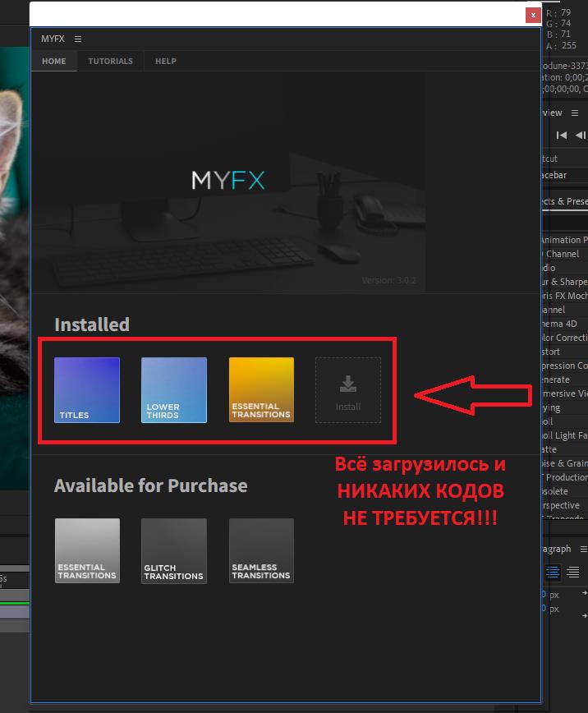Viewport: 588px width, 713px height.
Task: Select the gray ESSENTIAL TRANSITIONS purchase tile
Action: (x=87, y=550)
